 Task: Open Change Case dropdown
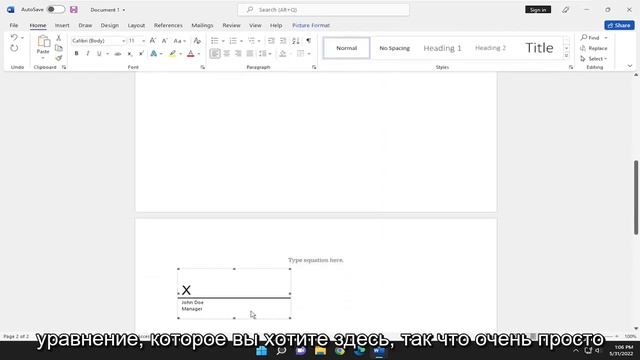click(x=179, y=41)
